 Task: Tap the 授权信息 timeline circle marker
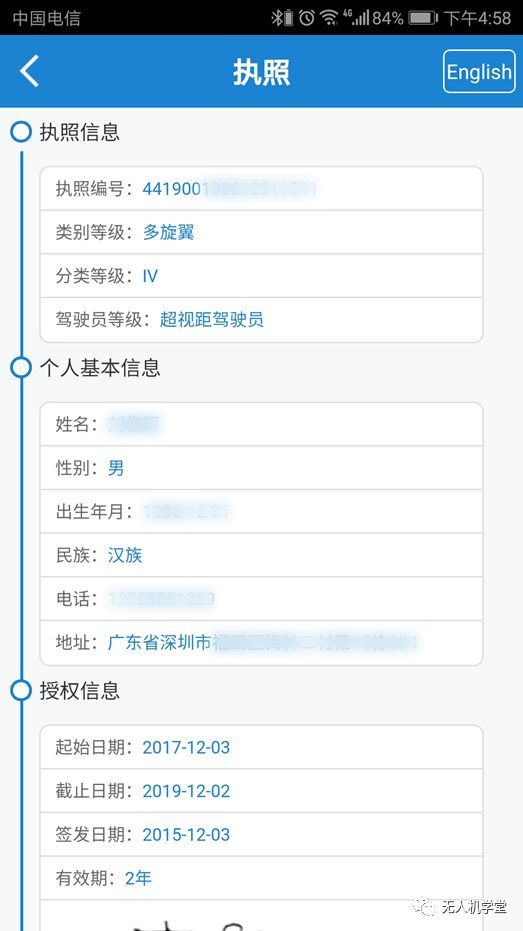(21, 691)
